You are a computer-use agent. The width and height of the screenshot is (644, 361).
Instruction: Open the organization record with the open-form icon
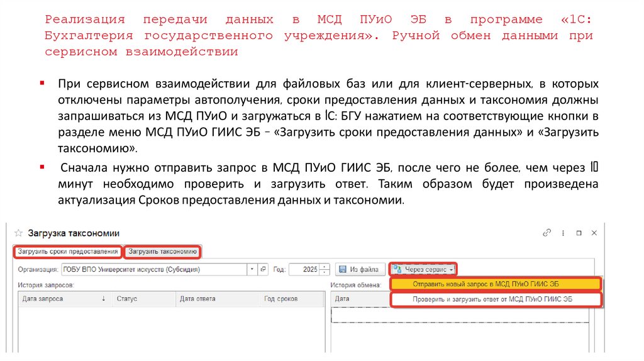pyautogui.click(x=264, y=269)
